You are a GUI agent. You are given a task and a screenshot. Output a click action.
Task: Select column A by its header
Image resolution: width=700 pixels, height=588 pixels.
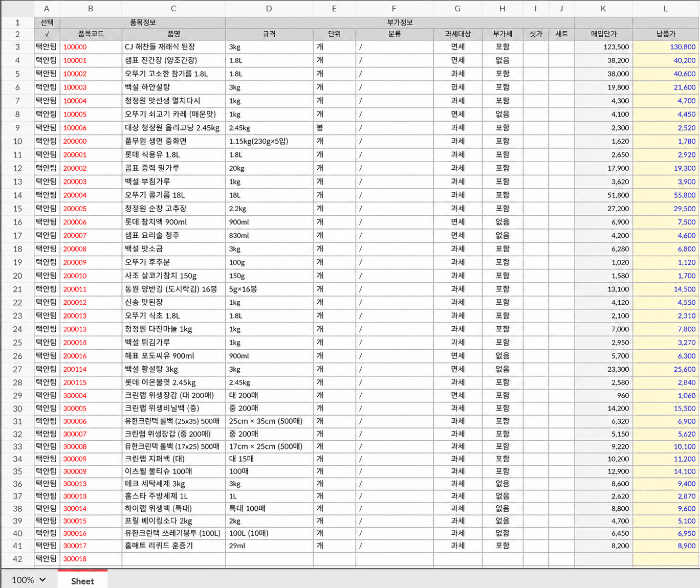[47, 8]
